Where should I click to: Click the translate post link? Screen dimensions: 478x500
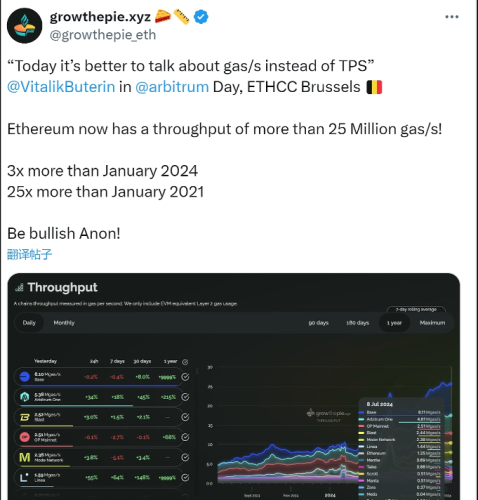[29, 254]
